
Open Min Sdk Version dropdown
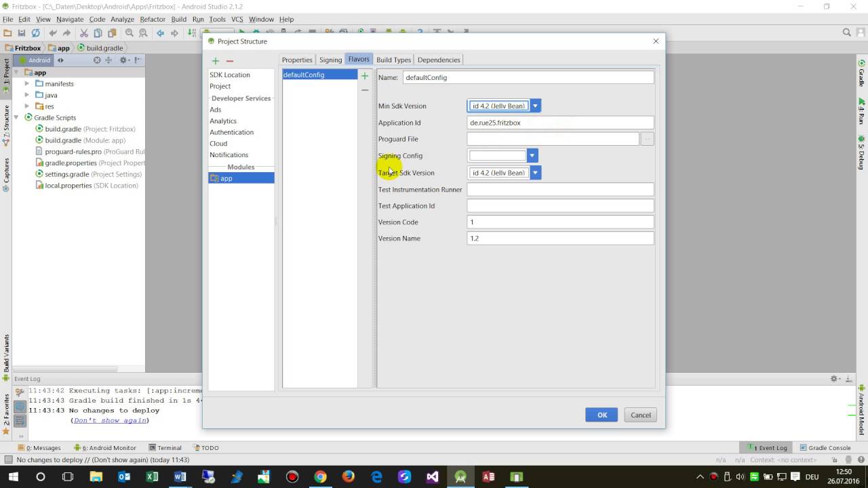point(535,106)
